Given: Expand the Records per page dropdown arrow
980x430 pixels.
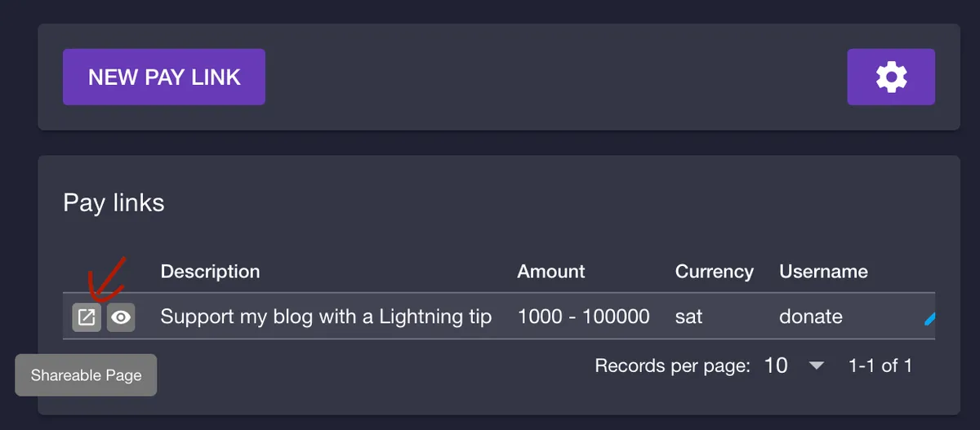Looking at the screenshot, I should [x=816, y=366].
